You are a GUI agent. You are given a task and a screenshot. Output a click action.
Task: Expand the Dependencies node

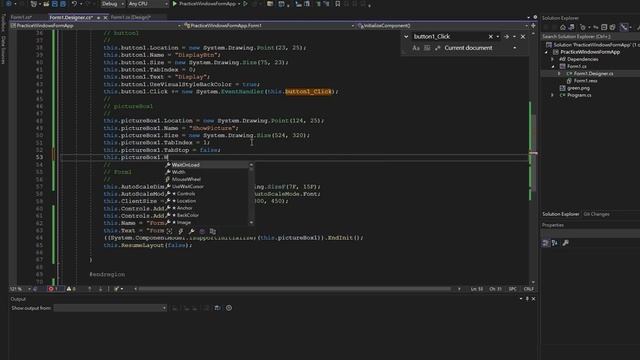tap(553, 59)
